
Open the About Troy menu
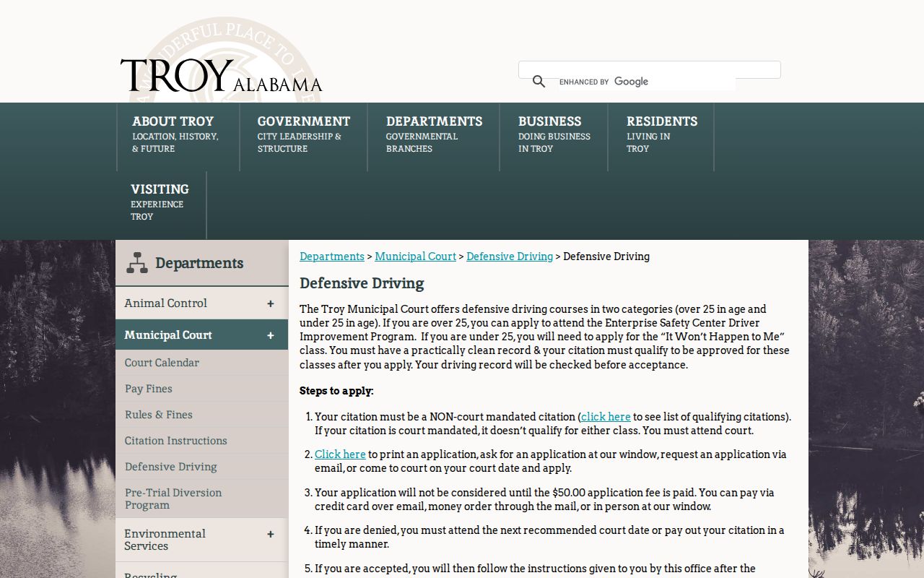coord(178,137)
